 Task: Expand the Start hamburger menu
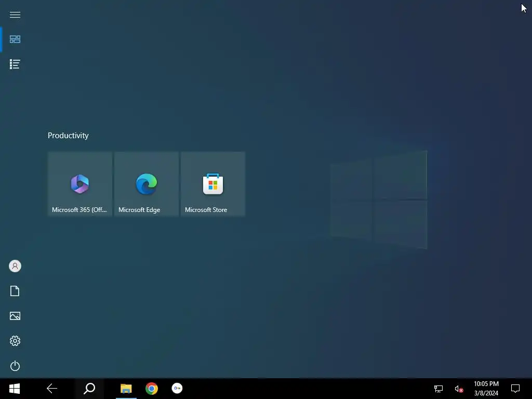pos(15,15)
